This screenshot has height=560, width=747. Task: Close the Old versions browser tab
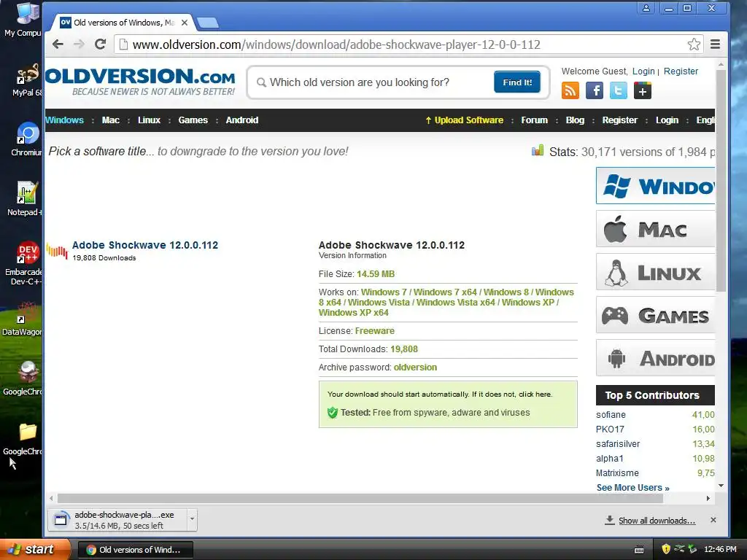tap(185, 23)
